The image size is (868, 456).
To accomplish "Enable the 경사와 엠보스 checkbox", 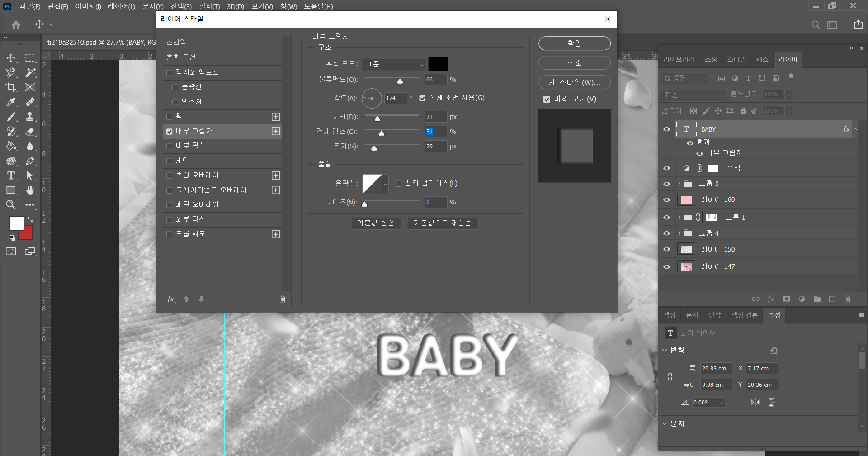I will [170, 73].
